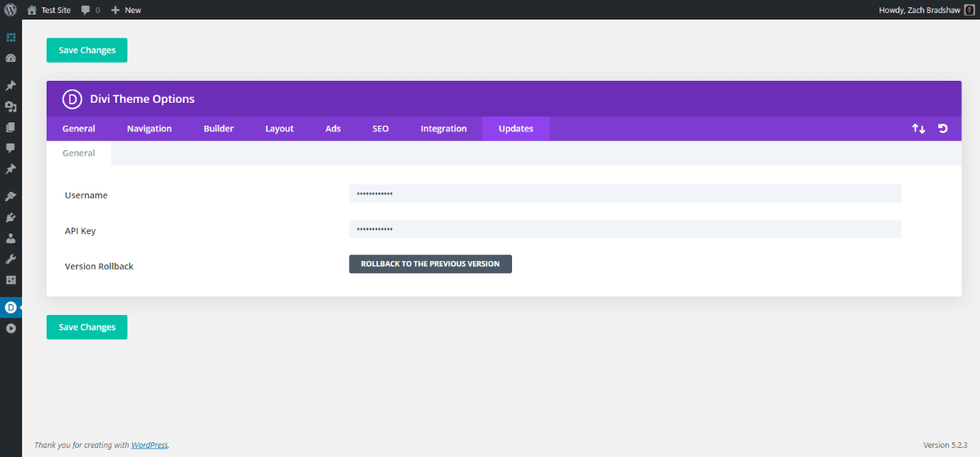Open the Users person icon in sidebar
The image size is (980, 457).
pyautogui.click(x=11, y=238)
